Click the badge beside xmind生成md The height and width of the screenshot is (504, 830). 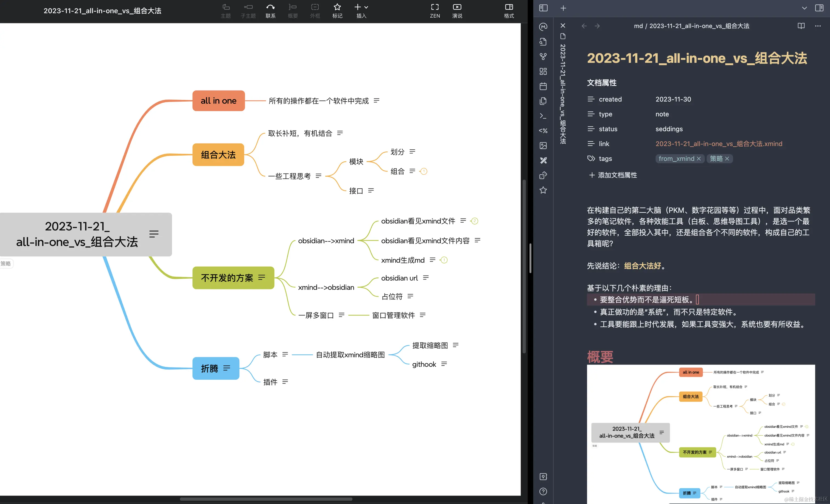(444, 260)
